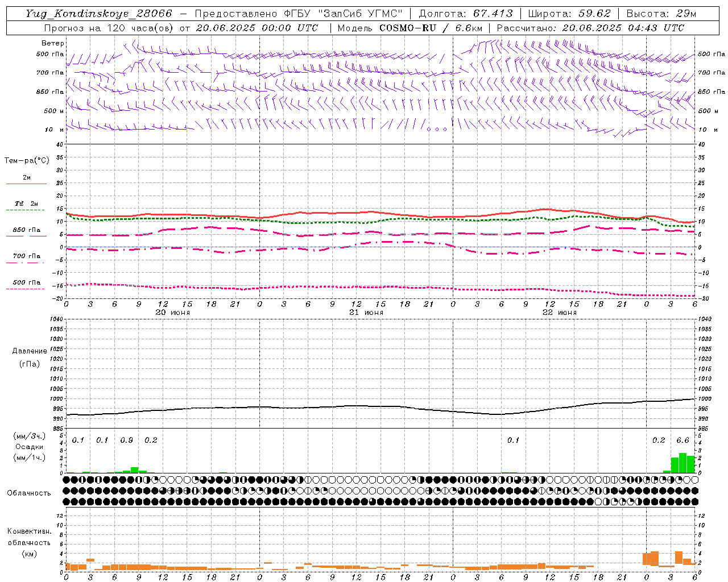Image resolution: width=728 pixels, height=582 pixels.
Task: Click the red 2м legend line
Action: (x=26, y=184)
